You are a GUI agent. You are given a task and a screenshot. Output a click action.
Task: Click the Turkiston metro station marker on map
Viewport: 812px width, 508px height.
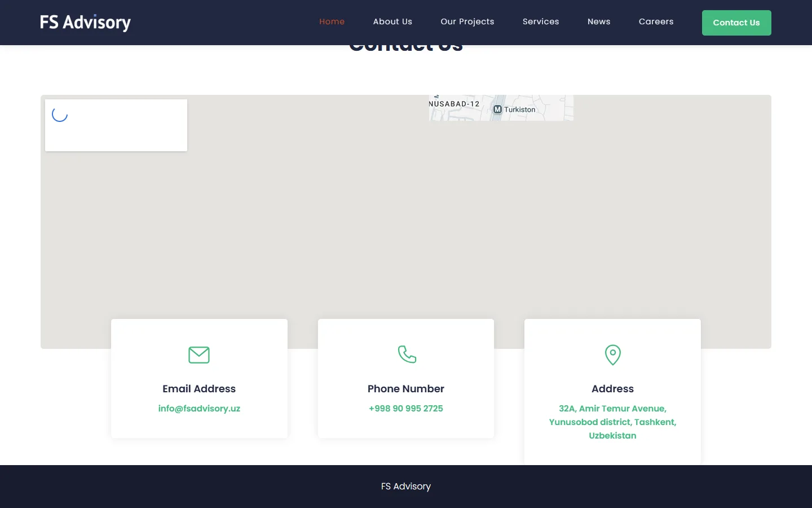pos(497,110)
